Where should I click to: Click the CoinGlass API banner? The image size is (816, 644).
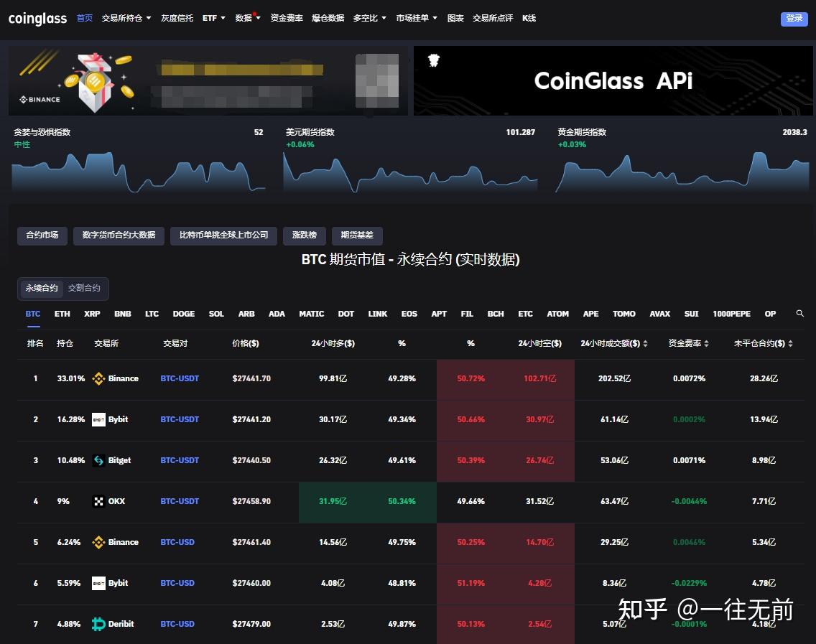point(613,81)
